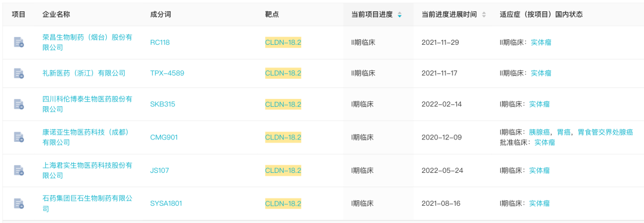Viewport: 644px width, 223px height.
Task: Open the 实体瘤 link in the RC118 row
Action: tap(541, 42)
